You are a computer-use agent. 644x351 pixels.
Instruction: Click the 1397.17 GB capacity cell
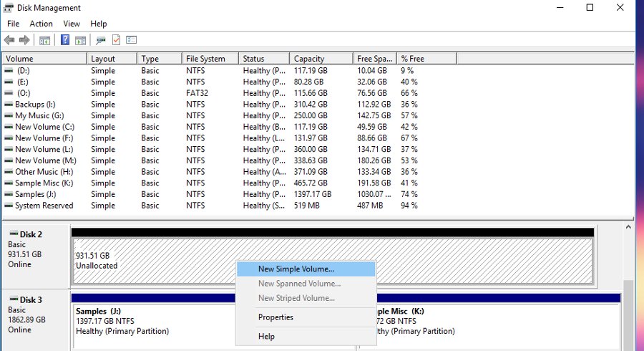(x=313, y=194)
